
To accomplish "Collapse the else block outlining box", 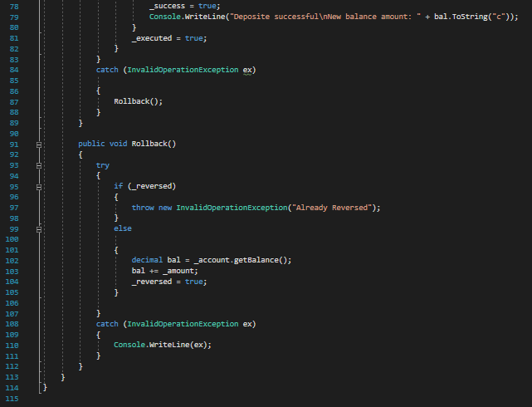I will (x=39, y=229).
